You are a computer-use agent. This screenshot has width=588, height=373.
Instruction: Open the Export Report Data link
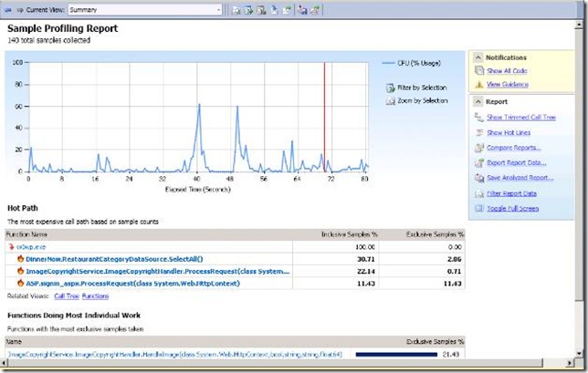[x=517, y=162]
